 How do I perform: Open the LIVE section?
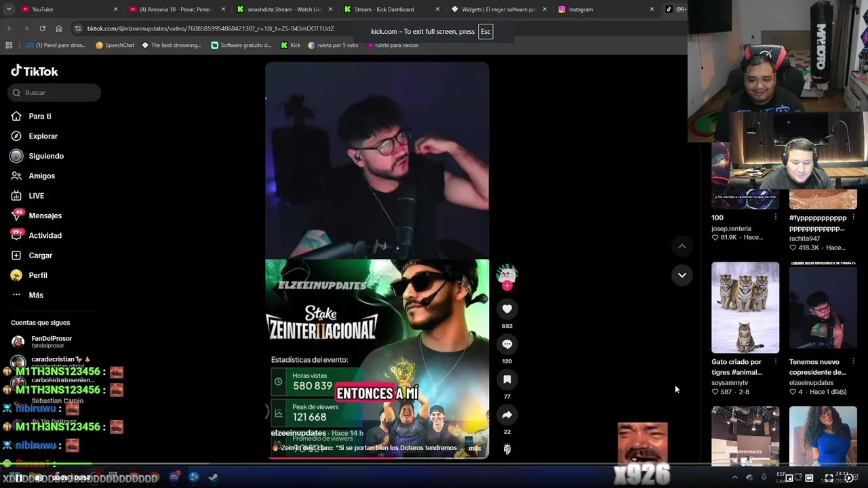(28, 196)
